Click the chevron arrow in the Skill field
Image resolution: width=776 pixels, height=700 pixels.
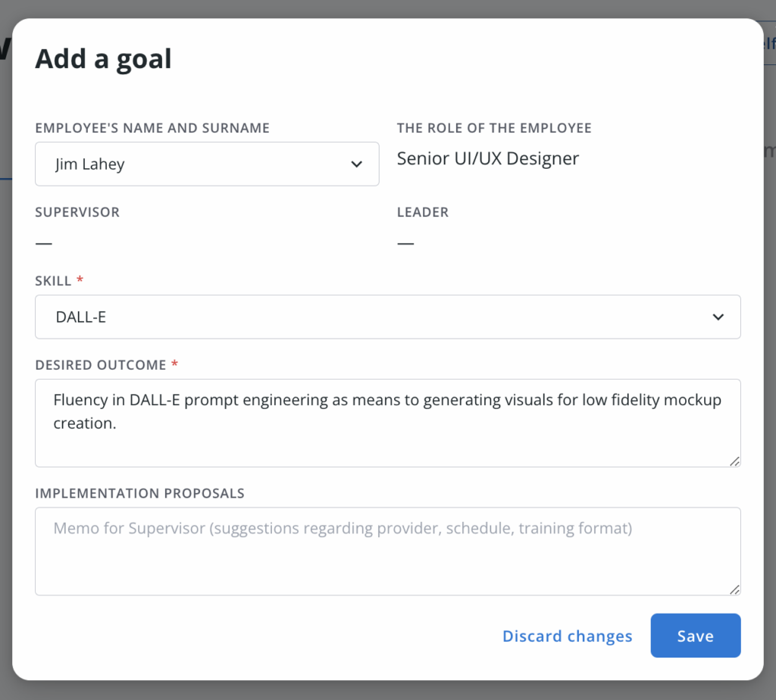click(x=718, y=317)
